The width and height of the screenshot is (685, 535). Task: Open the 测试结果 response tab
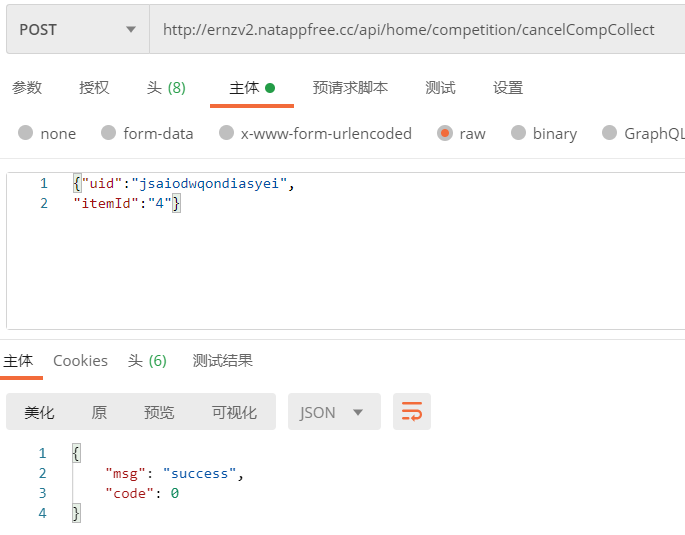pyautogui.click(x=222, y=361)
